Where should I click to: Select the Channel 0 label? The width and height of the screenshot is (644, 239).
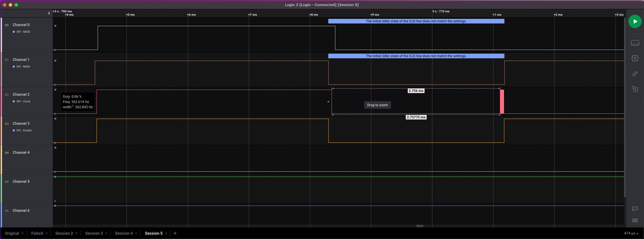tap(21, 25)
